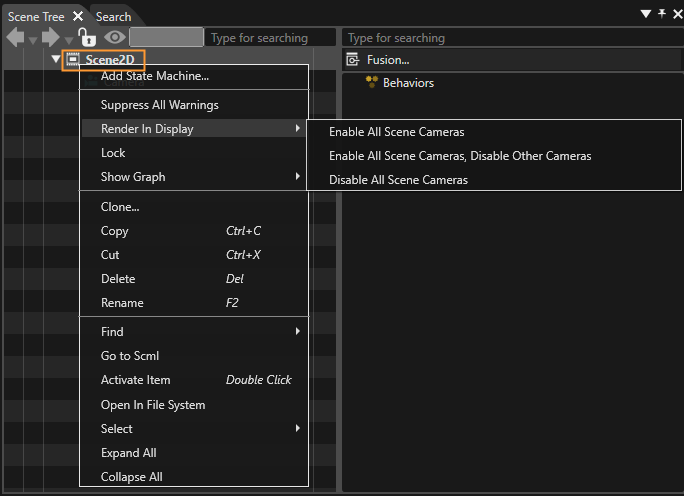This screenshot has width=684, height=496.
Task: Click the Behaviors icon
Action: tap(372, 82)
